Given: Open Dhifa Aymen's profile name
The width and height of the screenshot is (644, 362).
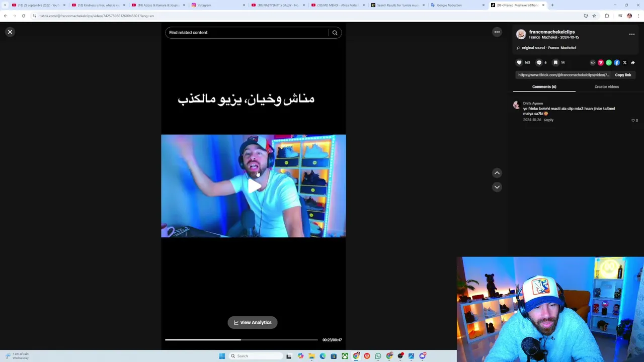Looking at the screenshot, I should (533, 104).
